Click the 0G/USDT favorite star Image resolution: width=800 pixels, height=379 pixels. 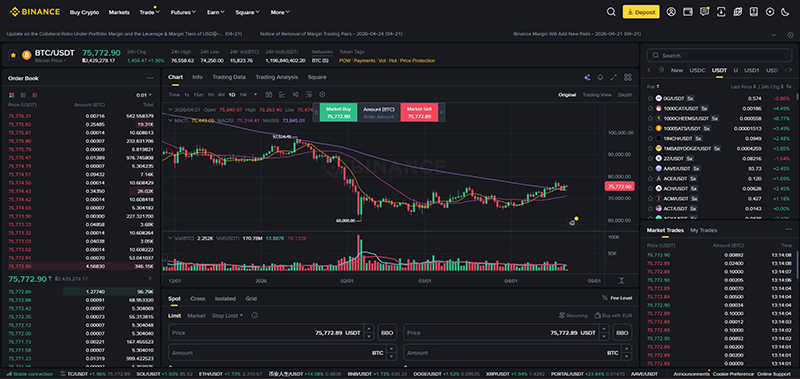coord(650,98)
